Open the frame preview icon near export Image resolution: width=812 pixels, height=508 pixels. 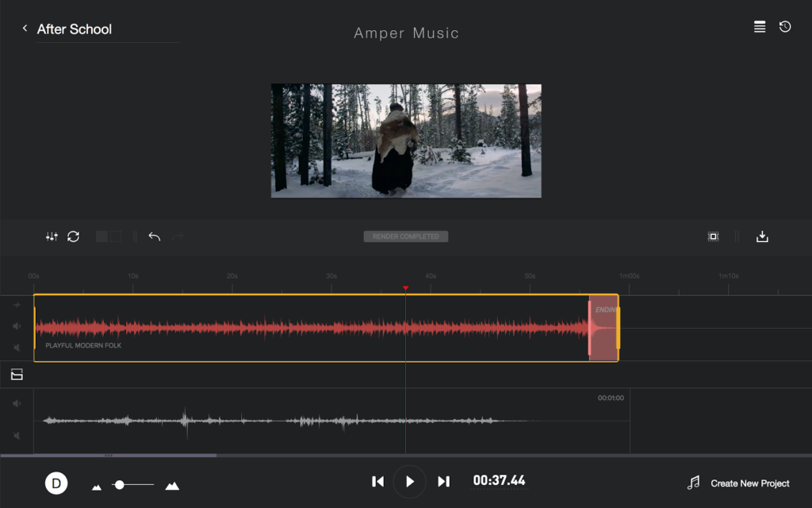pos(713,236)
